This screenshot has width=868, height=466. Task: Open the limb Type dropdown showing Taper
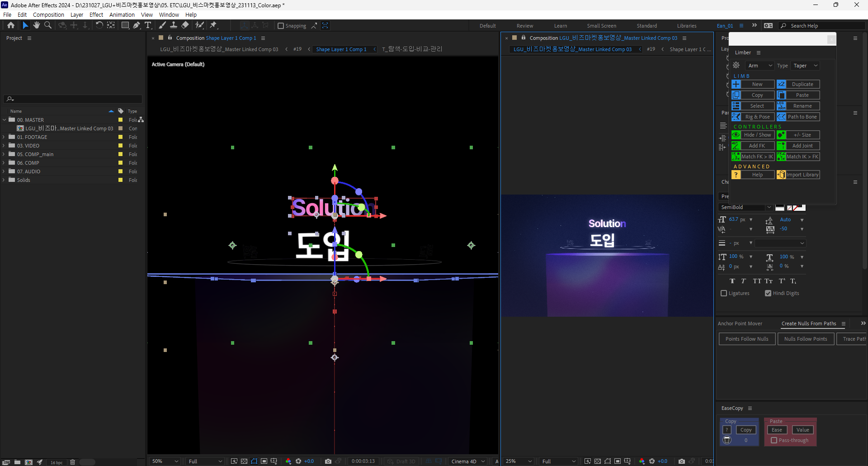[x=805, y=66]
